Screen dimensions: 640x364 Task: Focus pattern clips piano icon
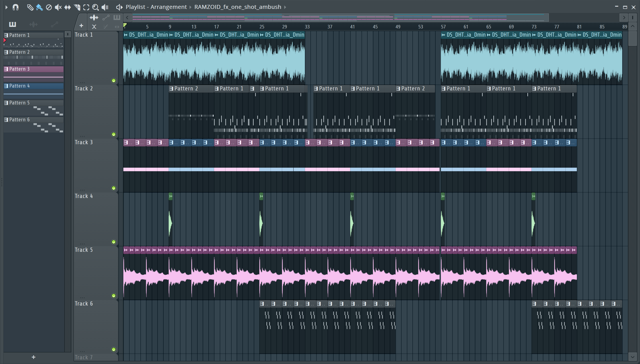point(117,18)
